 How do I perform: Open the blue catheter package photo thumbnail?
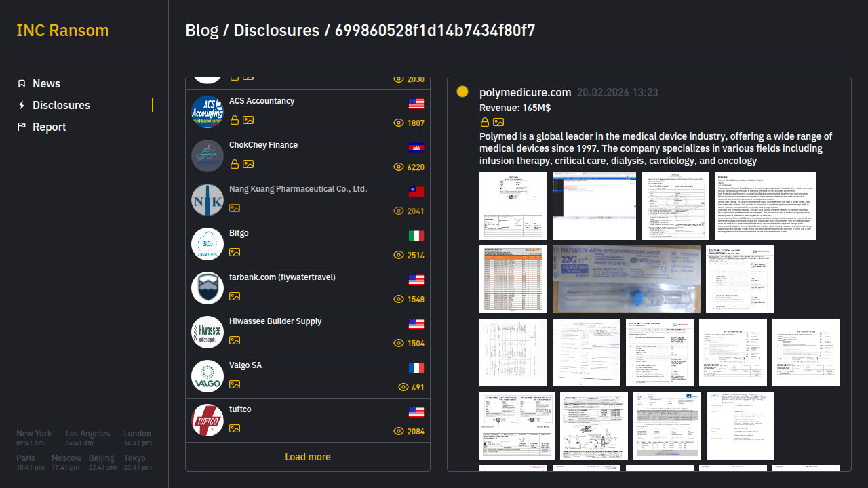click(627, 279)
